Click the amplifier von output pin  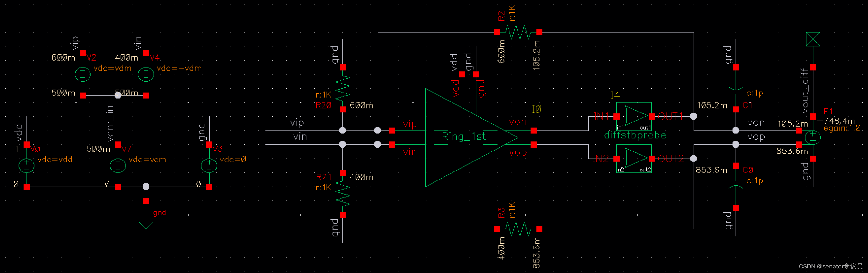(x=534, y=131)
